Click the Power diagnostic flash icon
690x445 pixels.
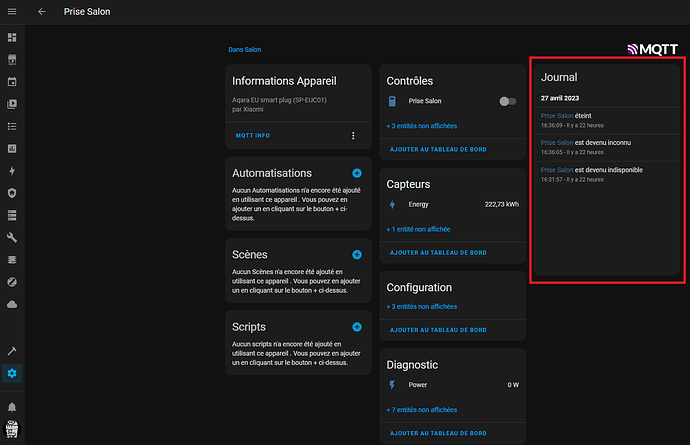[x=392, y=385]
